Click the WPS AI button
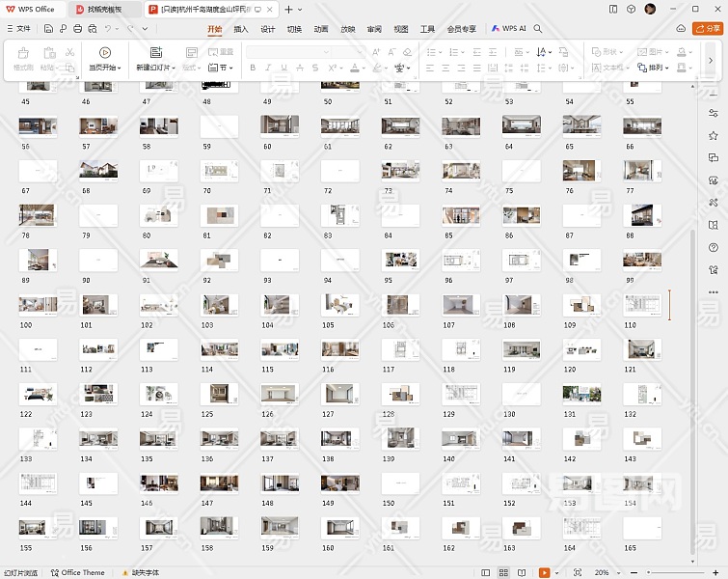The height and width of the screenshot is (579, 728). 509,29
